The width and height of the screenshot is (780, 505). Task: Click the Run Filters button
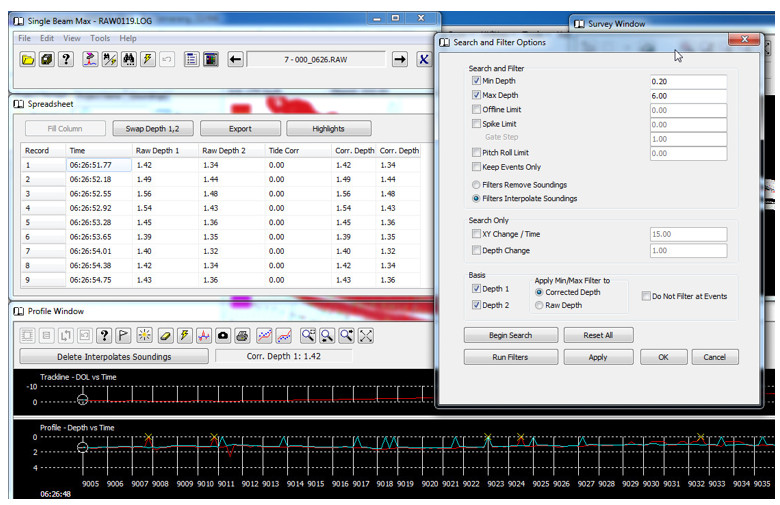coord(510,357)
